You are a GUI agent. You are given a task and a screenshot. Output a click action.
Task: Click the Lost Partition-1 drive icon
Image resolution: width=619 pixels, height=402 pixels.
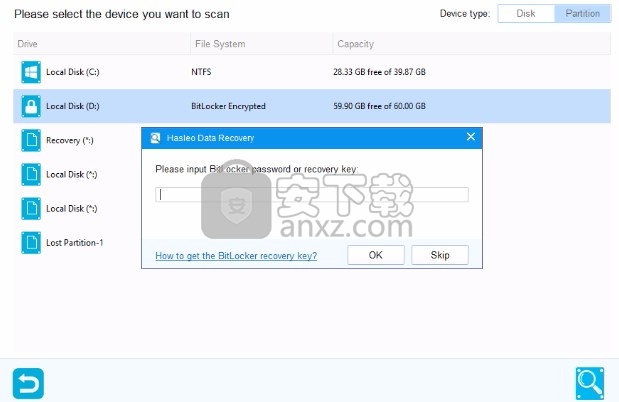[31, 242]
